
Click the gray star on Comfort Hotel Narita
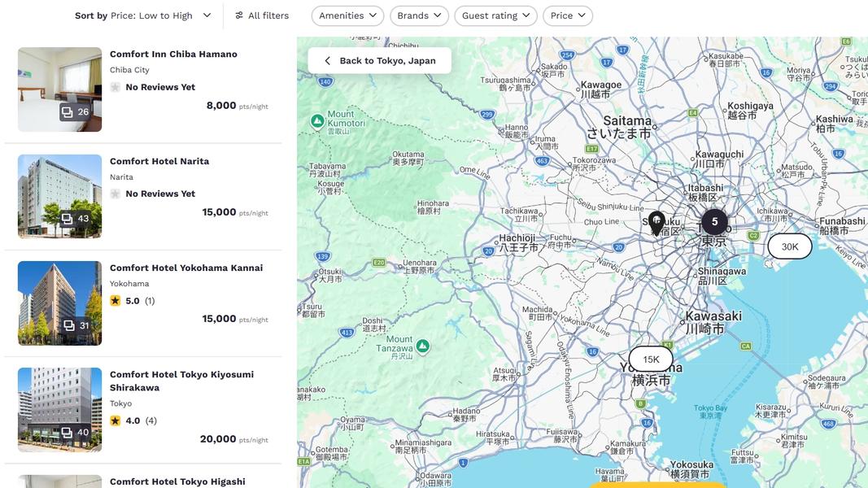pos(116,194)
